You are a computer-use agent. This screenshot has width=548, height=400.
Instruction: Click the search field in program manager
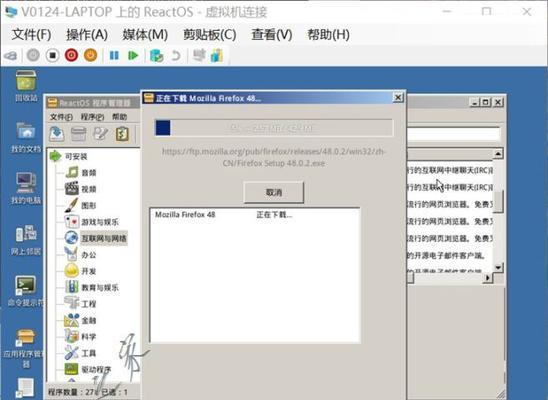454,134
